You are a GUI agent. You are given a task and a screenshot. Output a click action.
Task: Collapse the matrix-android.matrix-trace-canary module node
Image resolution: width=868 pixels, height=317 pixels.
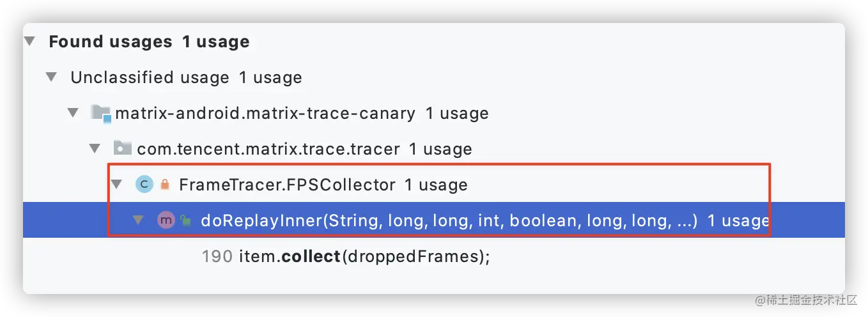click(73, 114)
